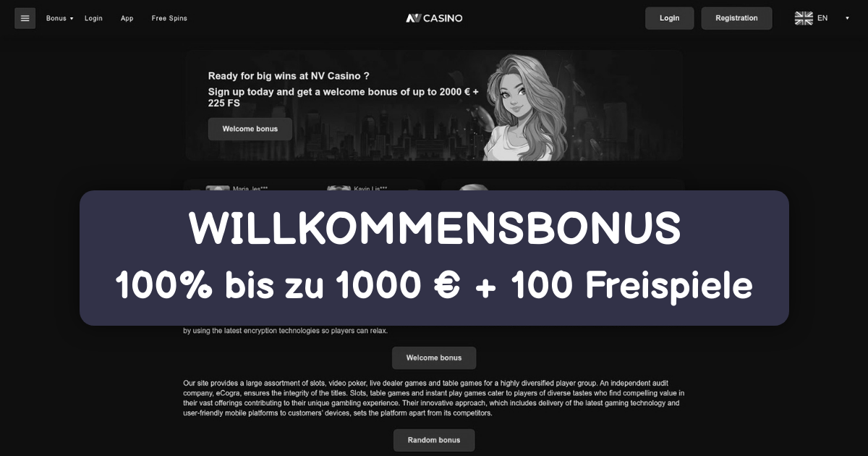Expand the EN language dropdown arrow

tap(847, 18)
